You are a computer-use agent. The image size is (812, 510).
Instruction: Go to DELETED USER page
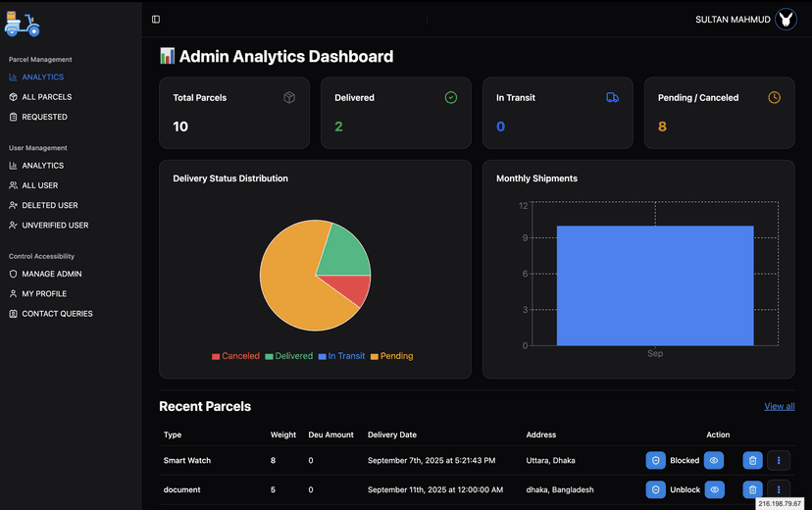49,205
